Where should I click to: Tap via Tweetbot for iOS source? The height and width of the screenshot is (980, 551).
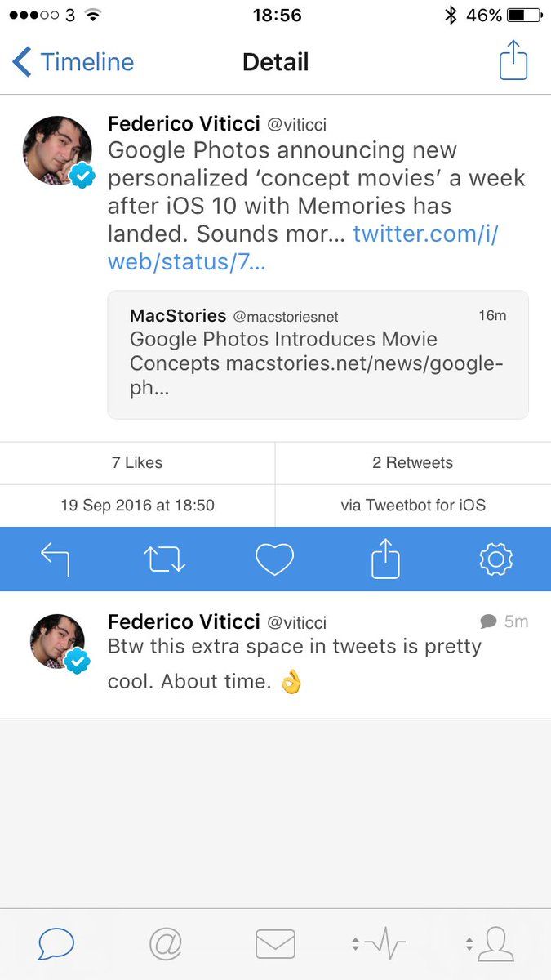pyautogui.click(x=412, y=506)
